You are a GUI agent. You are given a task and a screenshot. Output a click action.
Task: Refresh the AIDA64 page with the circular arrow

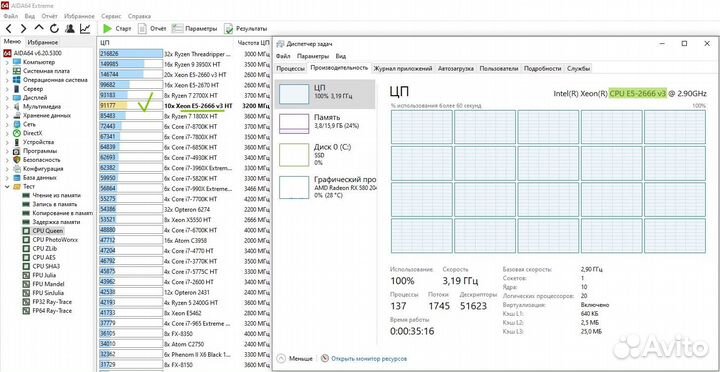[x=54, y=28]
